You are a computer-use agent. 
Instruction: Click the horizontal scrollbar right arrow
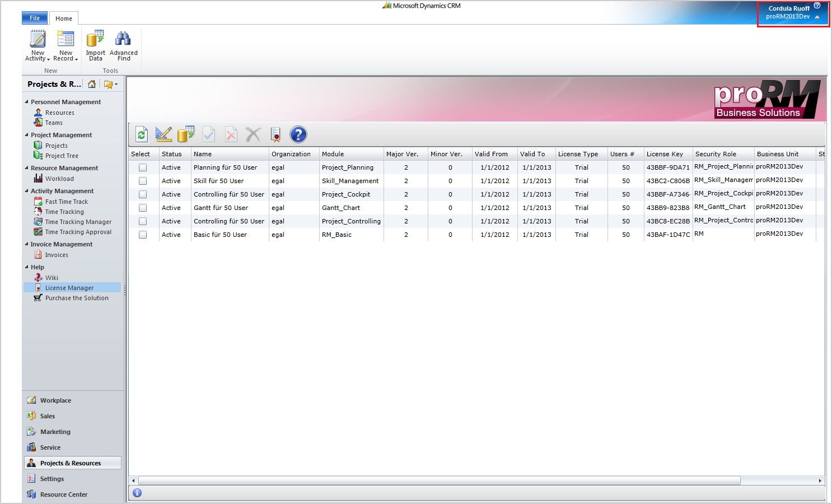point(820,480)
